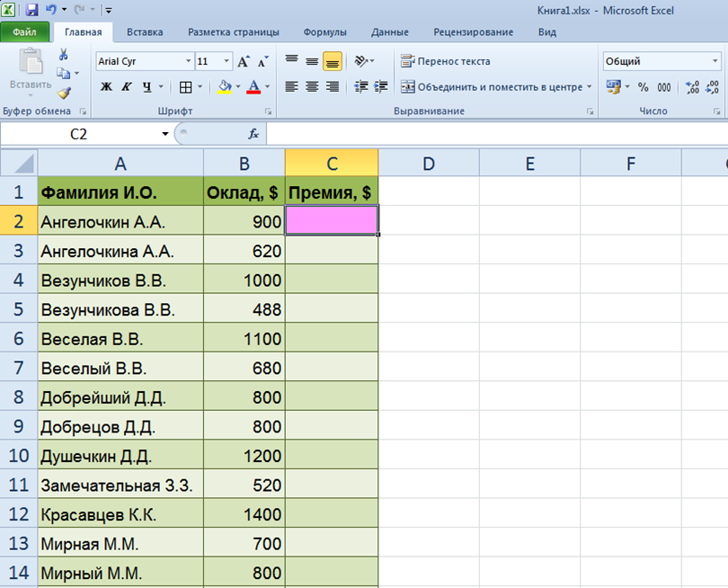Click the center horizontal alignment icon
This screenshot has width=728, height=588.
(x=312, y=87)
